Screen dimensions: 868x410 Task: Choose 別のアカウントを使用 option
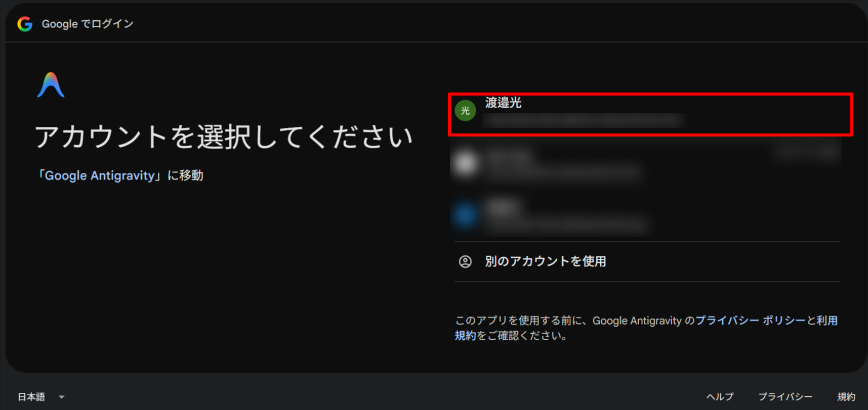tap(647, 261)
